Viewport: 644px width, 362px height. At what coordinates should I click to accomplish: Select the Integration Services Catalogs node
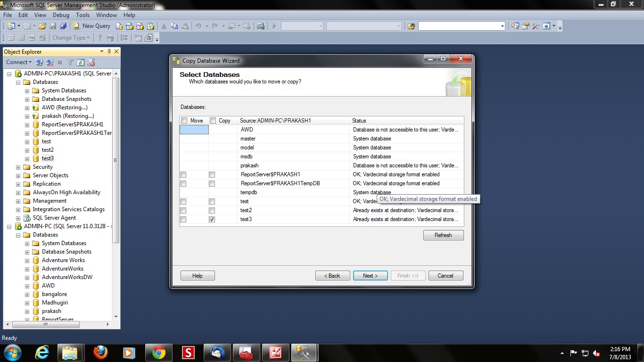pos(69,209)
